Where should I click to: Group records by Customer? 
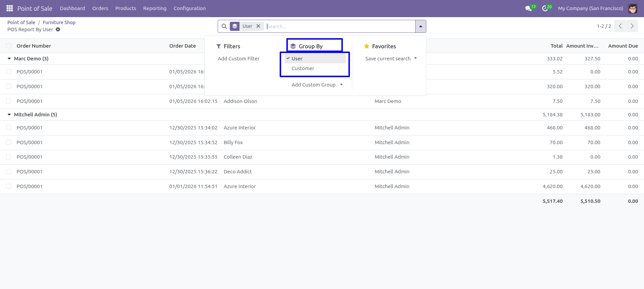(x=315, y=68)
